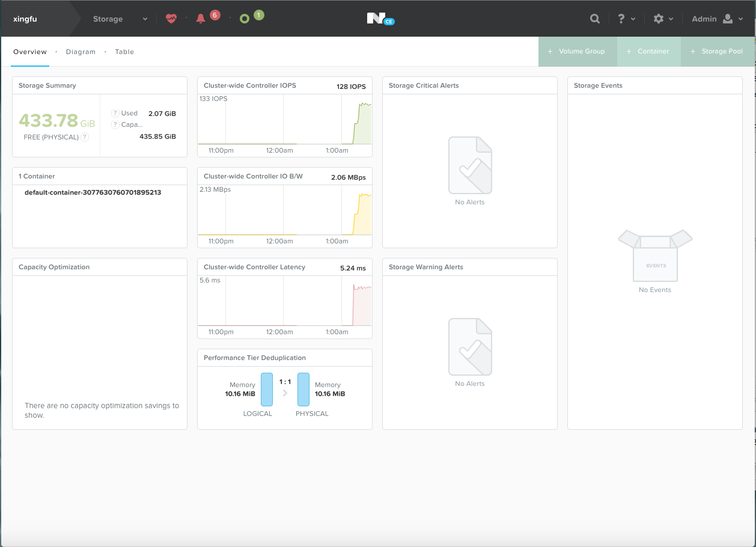This screenshot has width=756, height=547.
Task: Click the LOGICAL label
Action: 258,414
